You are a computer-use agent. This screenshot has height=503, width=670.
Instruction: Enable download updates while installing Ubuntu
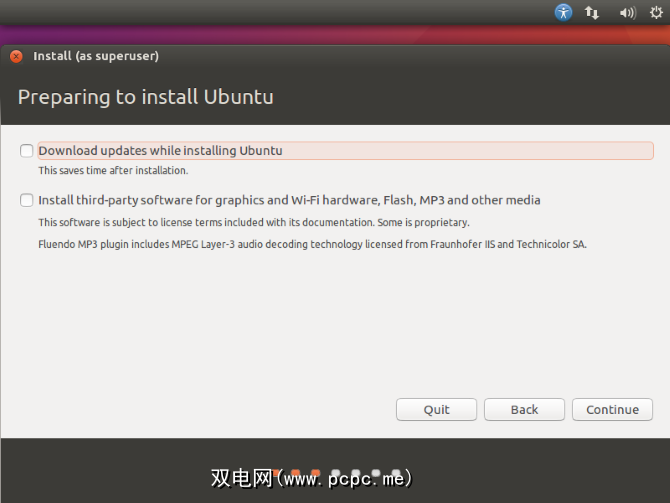click(26, 151)
